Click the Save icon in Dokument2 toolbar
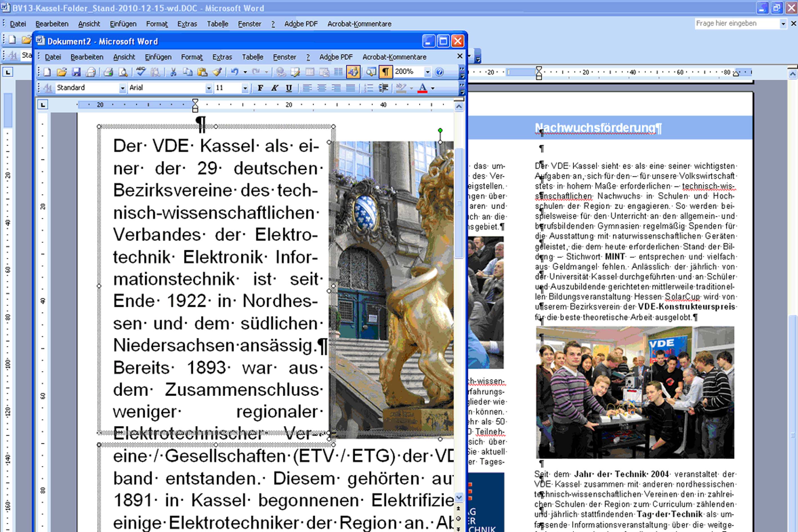798x532 pixels. [x=76, y=72]
